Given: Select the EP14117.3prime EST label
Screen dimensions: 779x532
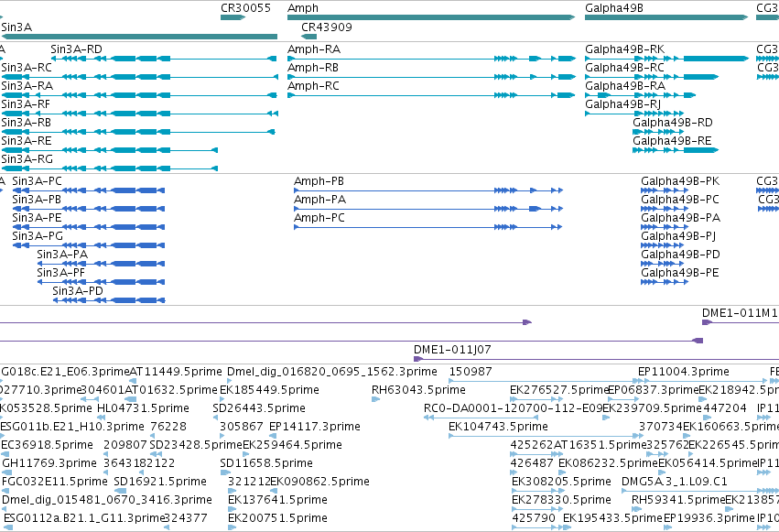Looking at the screenshot, I should click(315, 427).
